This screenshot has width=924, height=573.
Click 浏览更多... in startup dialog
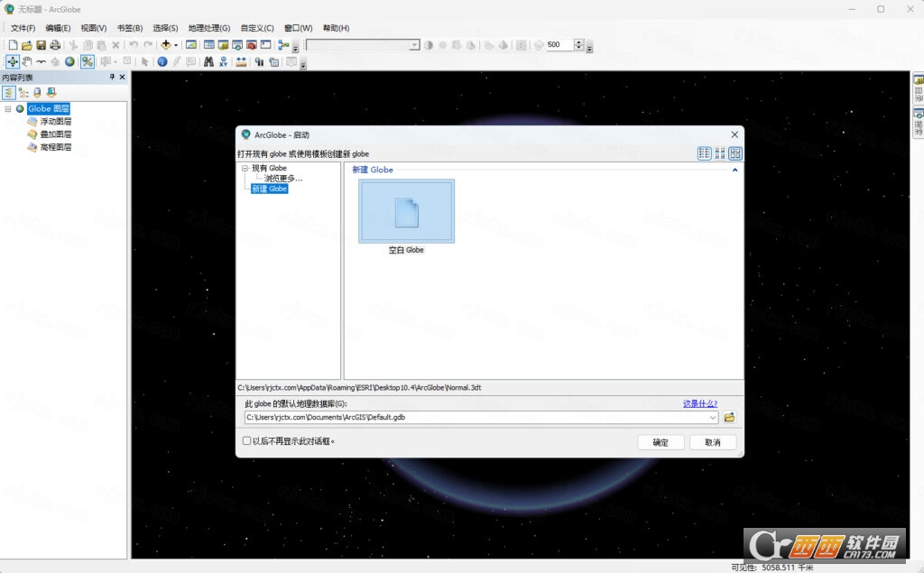(x=282, y=178)
